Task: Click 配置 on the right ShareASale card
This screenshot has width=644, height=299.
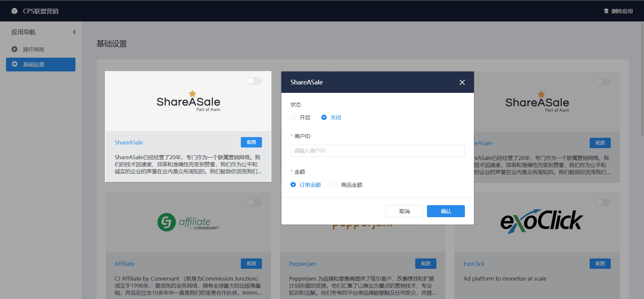Action: coord(600,143)
